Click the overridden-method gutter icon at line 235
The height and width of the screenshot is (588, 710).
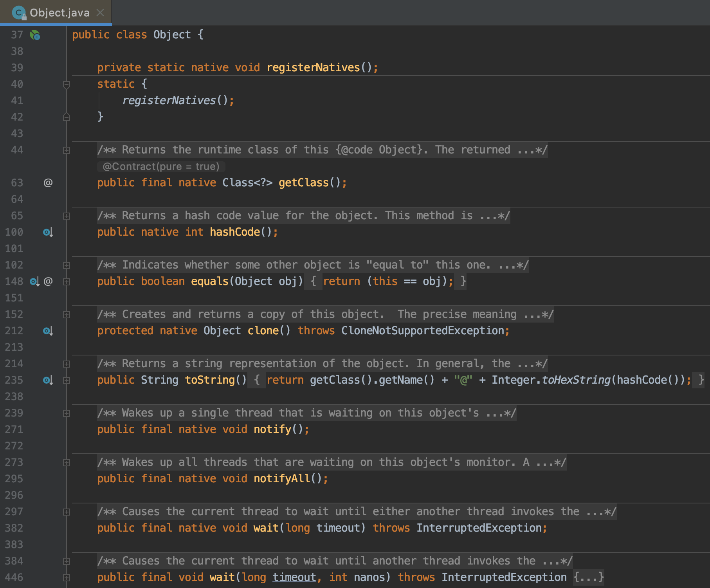tap(48, 380)
